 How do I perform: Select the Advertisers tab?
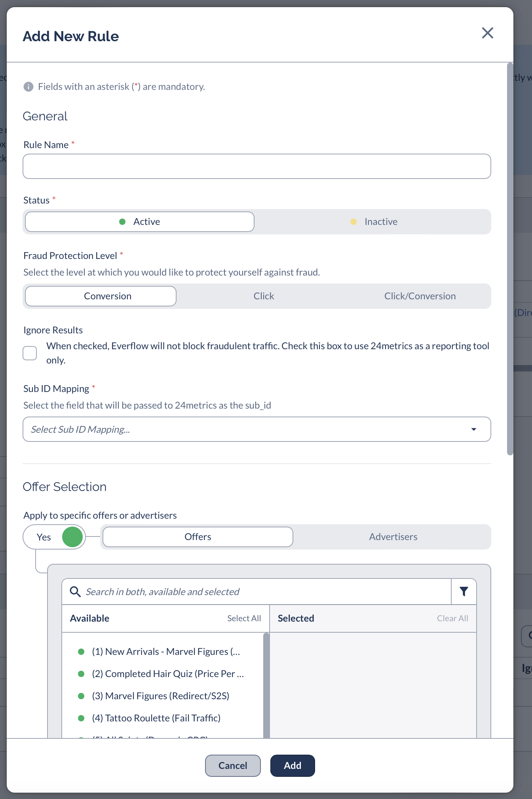393,537
